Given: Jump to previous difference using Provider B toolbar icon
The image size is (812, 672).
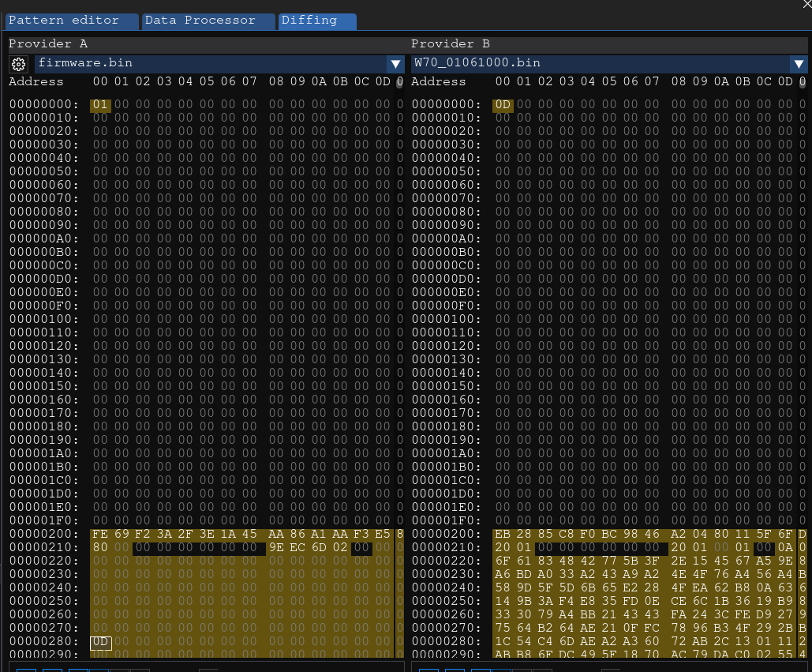Looking at the screenshot, I should (x=455, y=669).
